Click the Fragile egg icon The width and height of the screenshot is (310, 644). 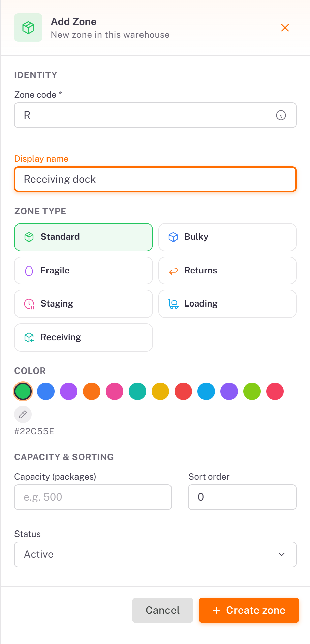click(29, 270)
